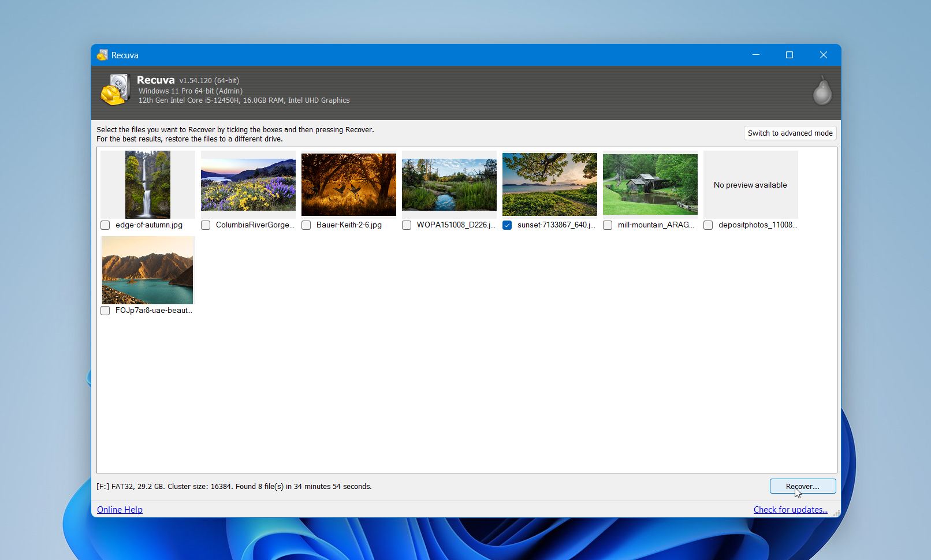Viewport: 931px width, 560px height.
Task: Click the Check for updates link
Action: pyautogui.click(x=790, y=510)
